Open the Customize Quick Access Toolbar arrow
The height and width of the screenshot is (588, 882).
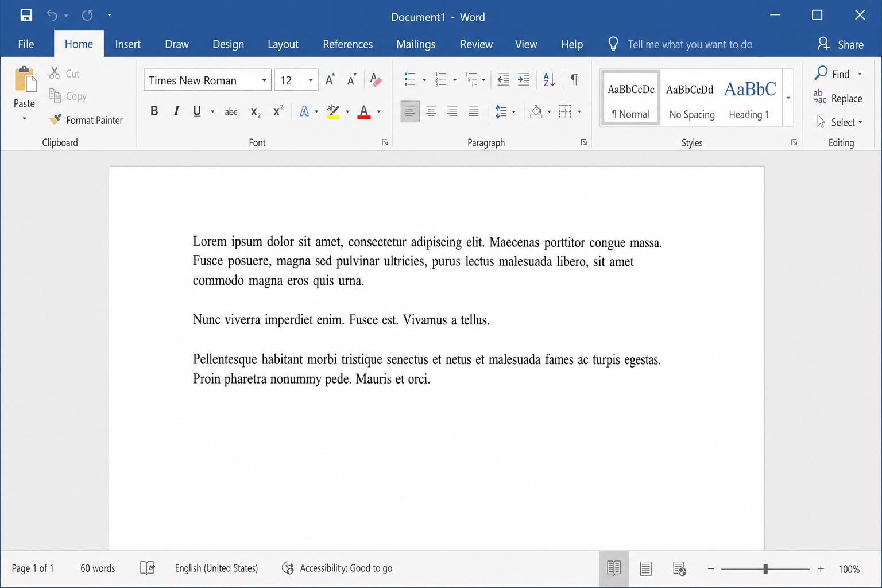109,16
